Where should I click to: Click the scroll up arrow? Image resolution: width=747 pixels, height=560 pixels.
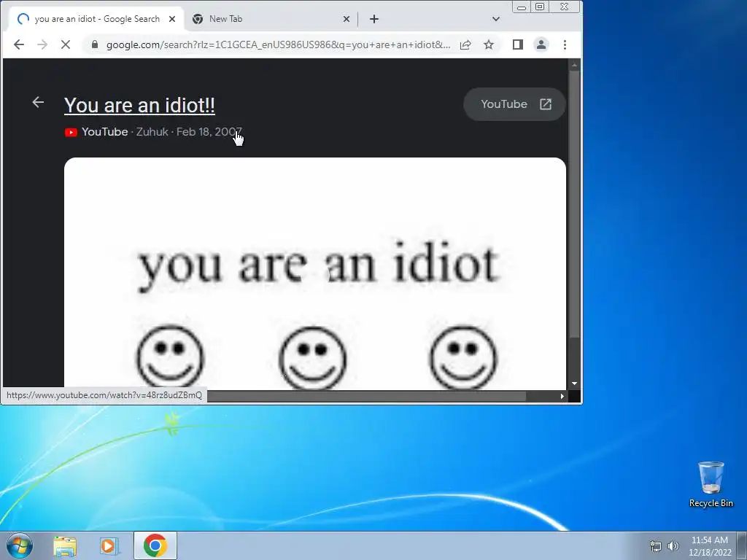click(x=575, y=65)
